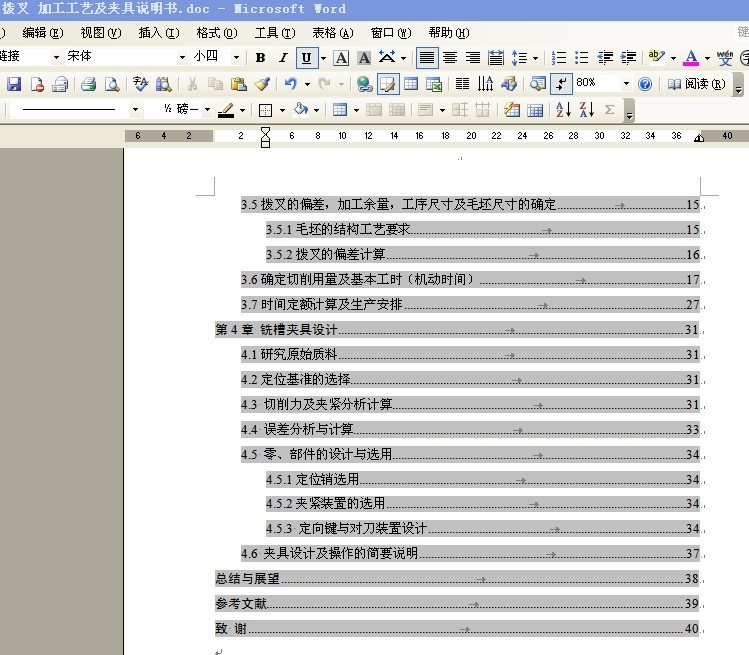Click the Copy icon
The image size is (749, 655).
tap(215, 84)
